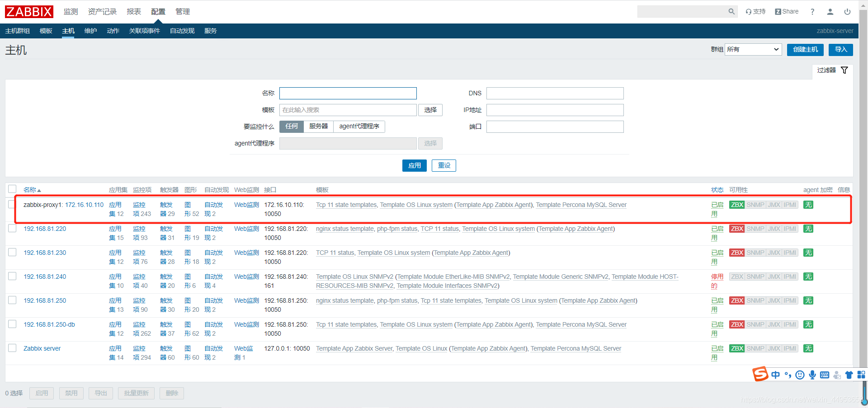868x408 pixels.
Task: Click the logout power icon
Action: 847,12
